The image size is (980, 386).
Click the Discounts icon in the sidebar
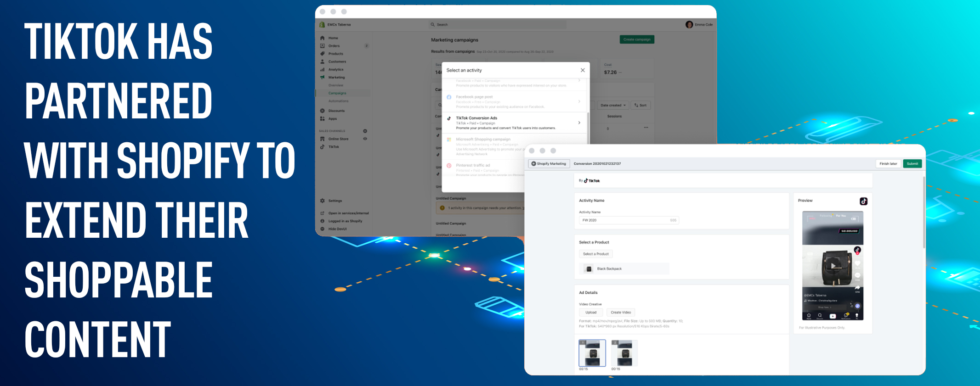(323, 111)
